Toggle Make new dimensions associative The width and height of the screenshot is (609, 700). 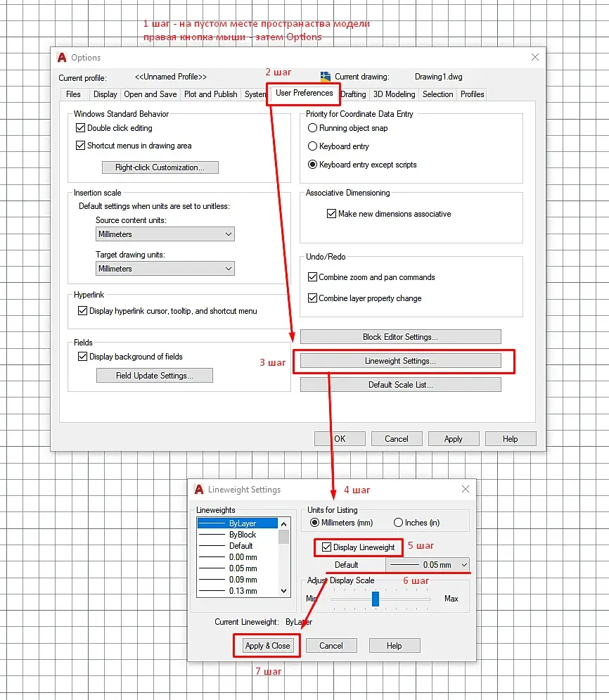coord(331,213)
